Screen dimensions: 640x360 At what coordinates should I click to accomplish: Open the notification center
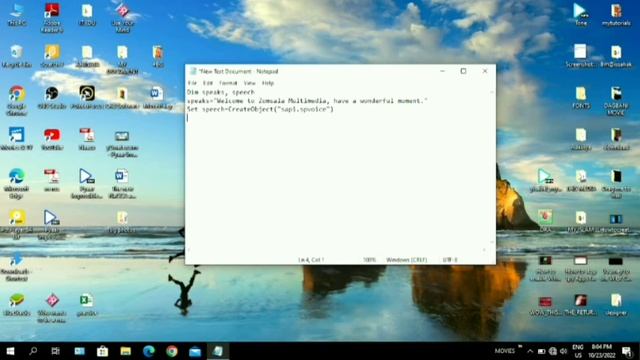point(627,351)
